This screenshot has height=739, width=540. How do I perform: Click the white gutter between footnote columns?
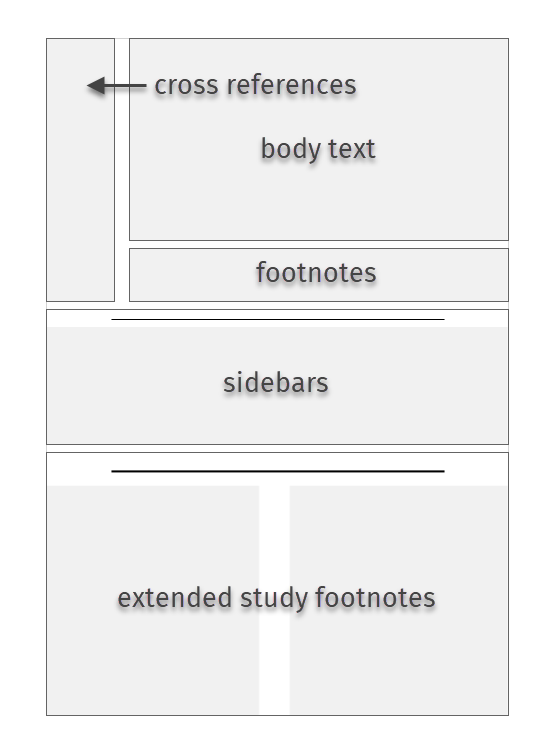274,600
